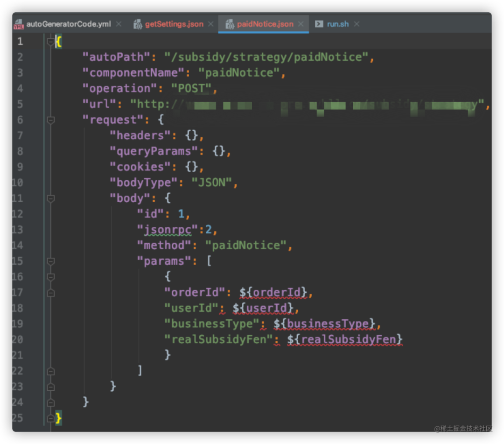Click the ${businessType} placeholder
The image size is (504, 444).
324,324
